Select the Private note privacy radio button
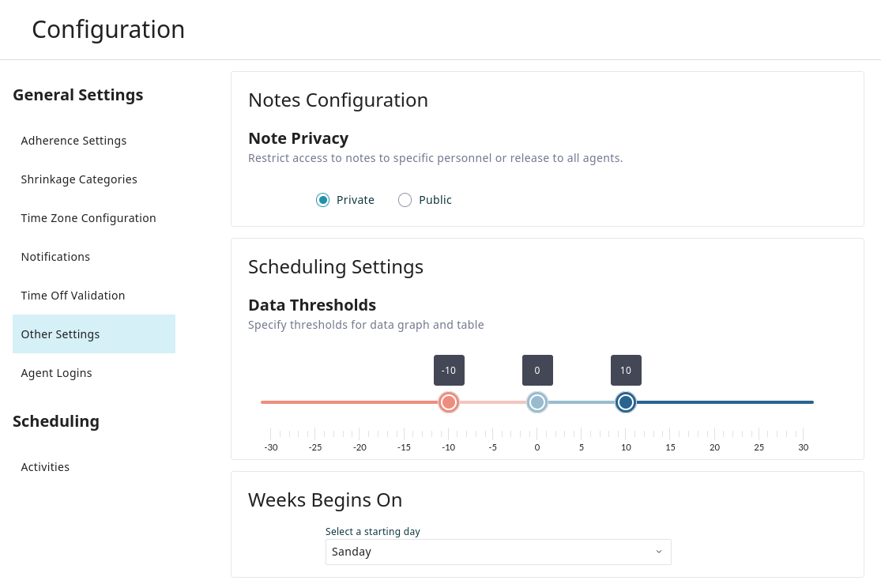The width and height of the screenshot is (881, 588). [x=322, y=200]
